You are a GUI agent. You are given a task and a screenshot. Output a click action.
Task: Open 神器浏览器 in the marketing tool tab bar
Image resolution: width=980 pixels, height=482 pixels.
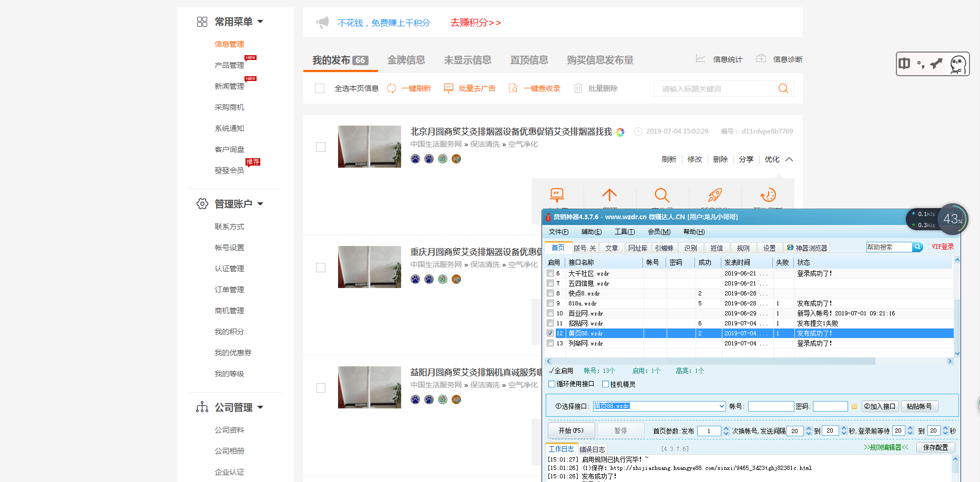tap(807, 247)
